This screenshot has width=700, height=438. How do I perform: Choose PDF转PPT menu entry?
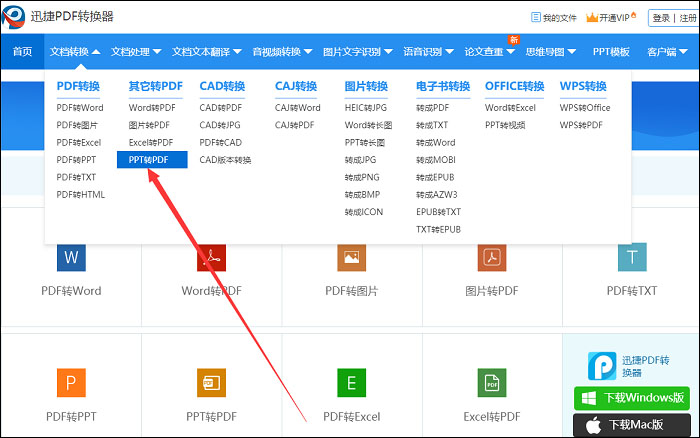tap(76, 160)
